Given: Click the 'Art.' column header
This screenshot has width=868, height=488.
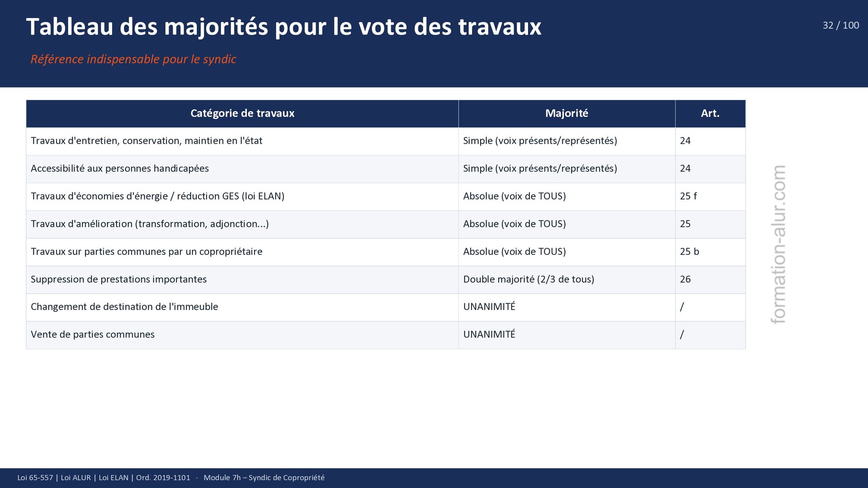Looking at the screenshot, I should click(x=710, y=113).
